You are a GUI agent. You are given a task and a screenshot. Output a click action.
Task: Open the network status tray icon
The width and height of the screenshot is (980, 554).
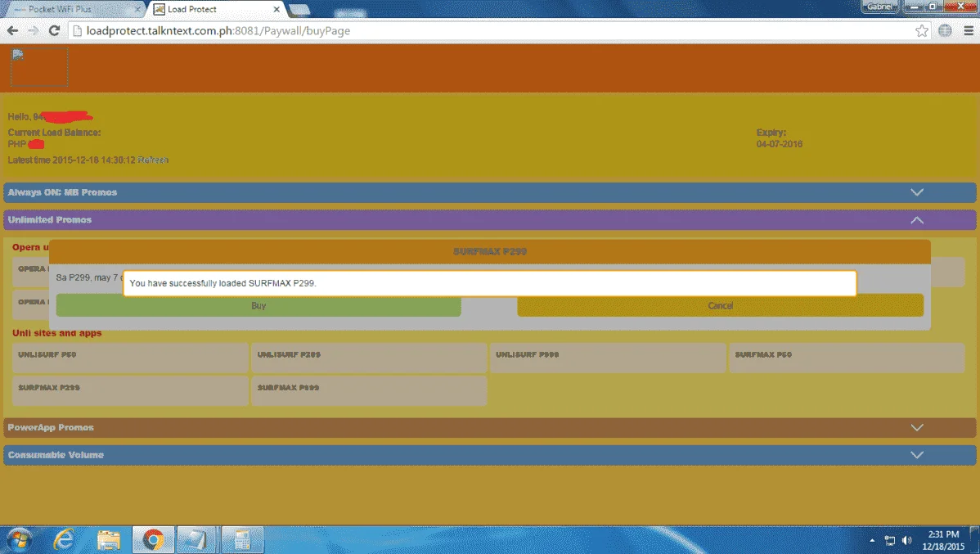[889, 540]
